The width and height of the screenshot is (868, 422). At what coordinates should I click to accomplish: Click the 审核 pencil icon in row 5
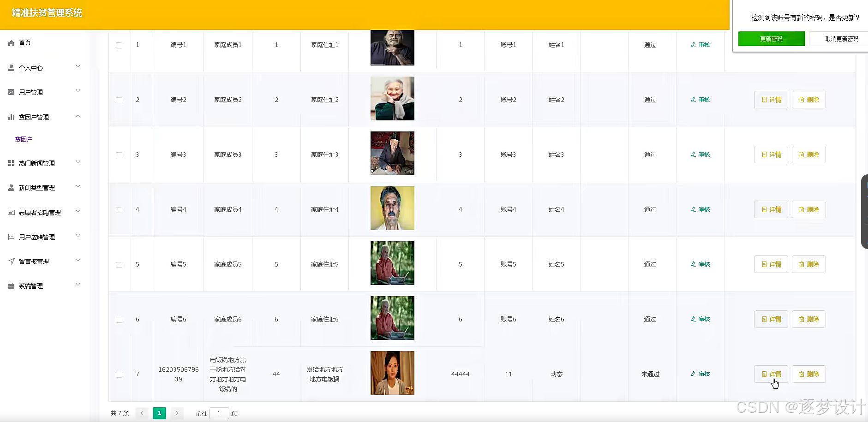693,264
